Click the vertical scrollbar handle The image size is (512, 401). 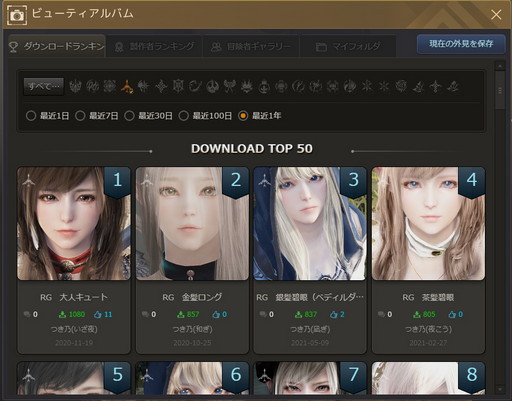coord(500,90)
